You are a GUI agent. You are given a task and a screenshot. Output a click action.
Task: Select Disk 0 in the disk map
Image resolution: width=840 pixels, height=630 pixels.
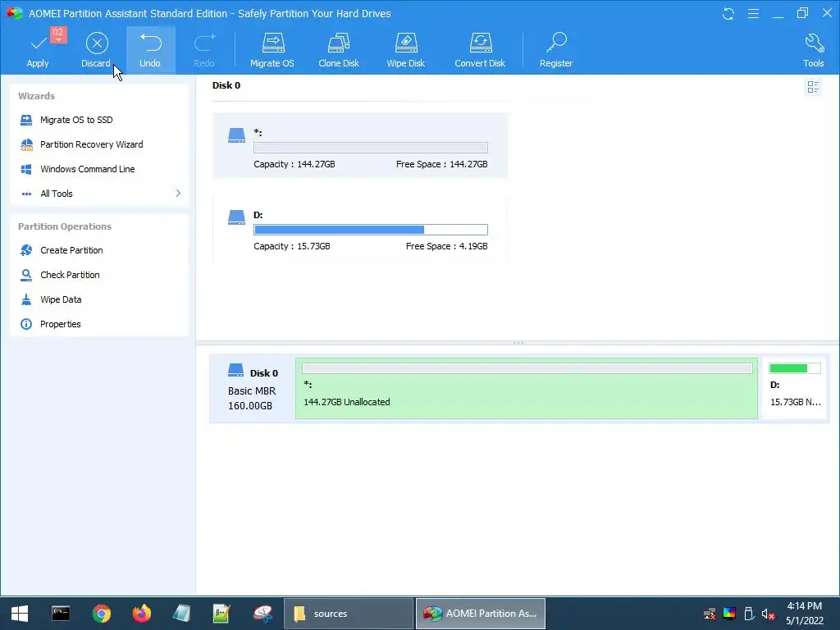252,389
